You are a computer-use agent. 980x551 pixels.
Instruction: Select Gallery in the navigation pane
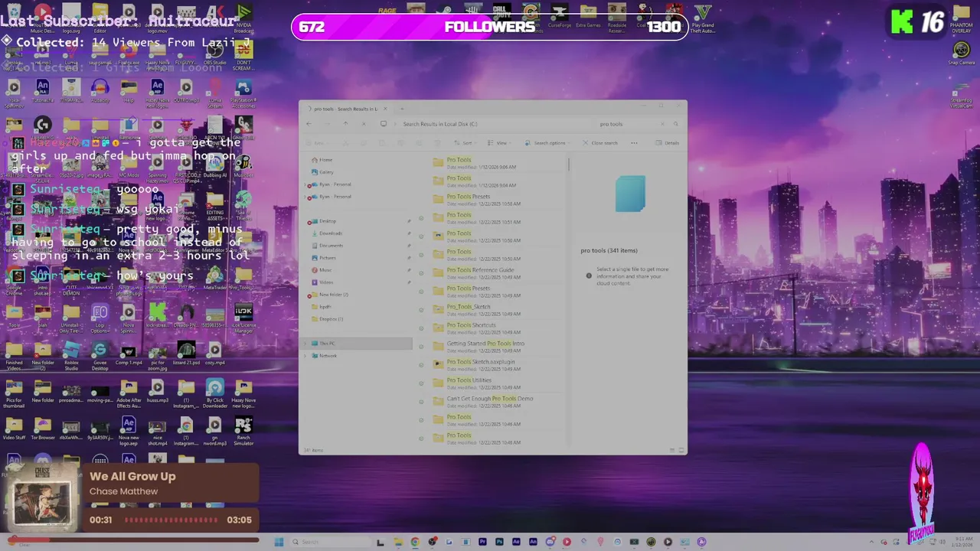click(322, 172)
